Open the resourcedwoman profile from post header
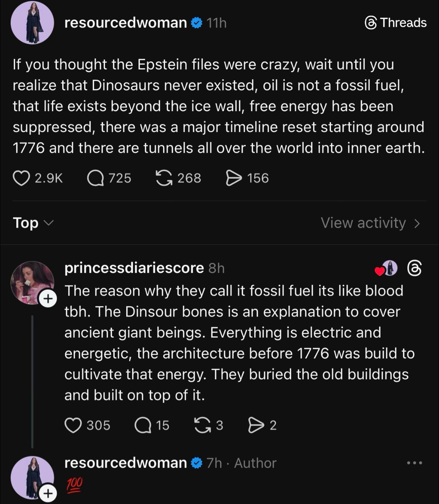Viewport: 439px width, 504px height. [x=125, y=23]
